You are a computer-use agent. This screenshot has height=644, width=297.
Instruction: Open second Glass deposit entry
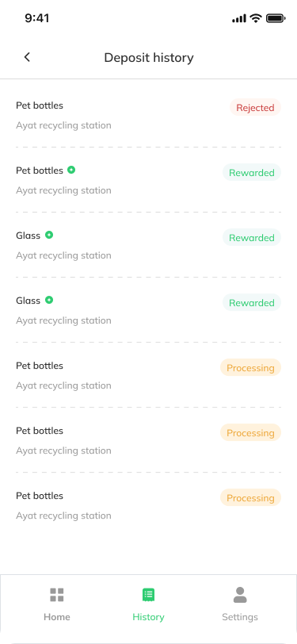coord(149,310)
